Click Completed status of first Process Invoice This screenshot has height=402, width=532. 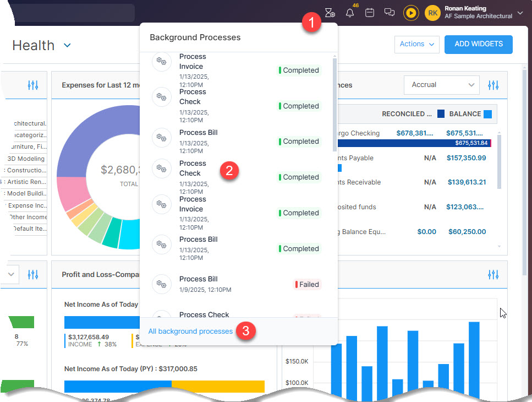[299, 70]
